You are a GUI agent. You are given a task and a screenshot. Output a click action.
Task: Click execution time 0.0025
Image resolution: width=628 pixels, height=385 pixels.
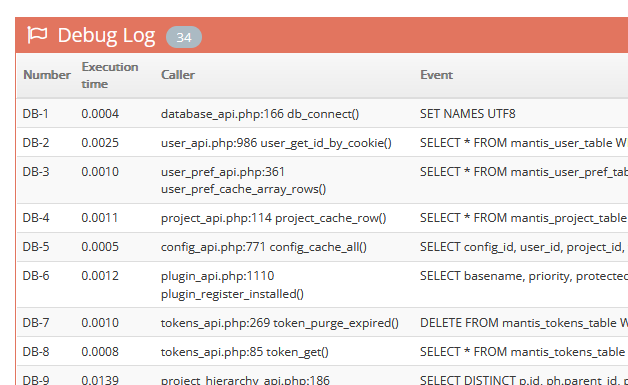(100, 143)
